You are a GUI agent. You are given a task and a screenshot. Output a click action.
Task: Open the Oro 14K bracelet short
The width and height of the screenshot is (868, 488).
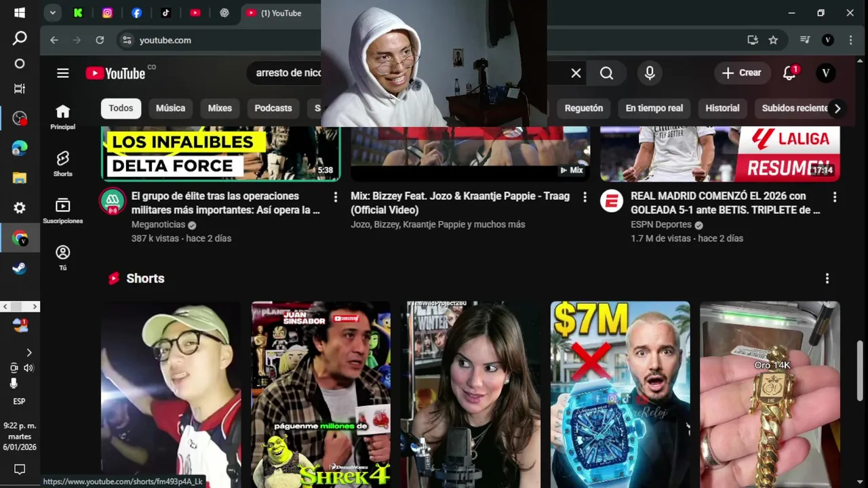point(770,394)
